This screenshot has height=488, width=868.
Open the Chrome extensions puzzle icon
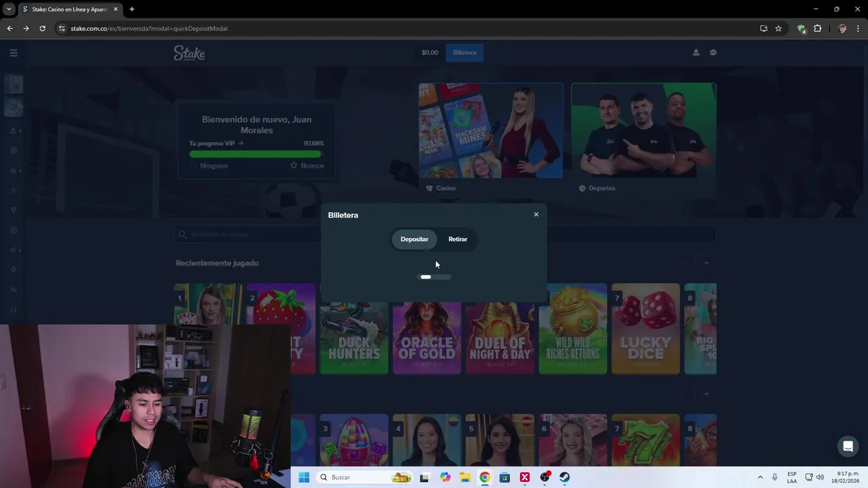click(x=818, y=28)
